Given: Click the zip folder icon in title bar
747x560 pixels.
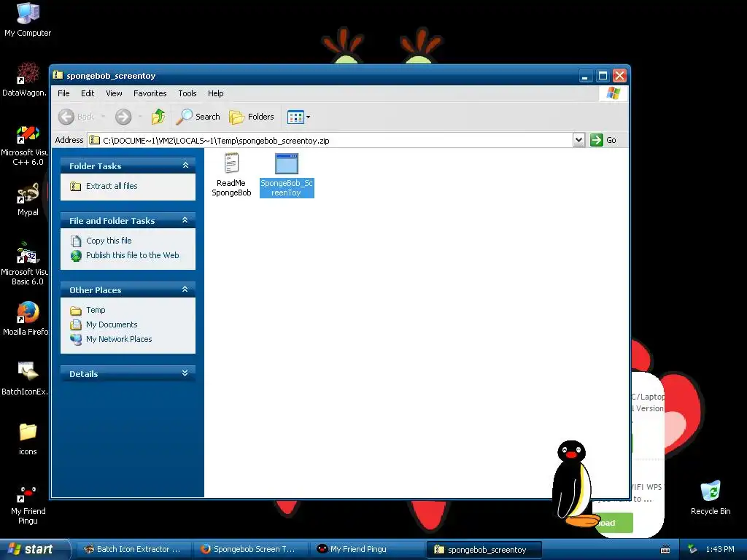Looking at the screenshot, I should pyautogui.click(x=58, y=75).
